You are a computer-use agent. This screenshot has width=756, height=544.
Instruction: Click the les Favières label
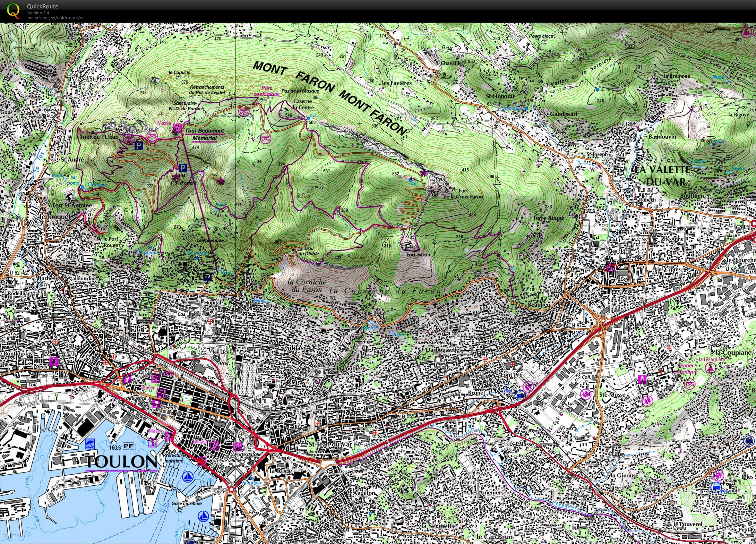pyautogui.click(x=397, y=83)
